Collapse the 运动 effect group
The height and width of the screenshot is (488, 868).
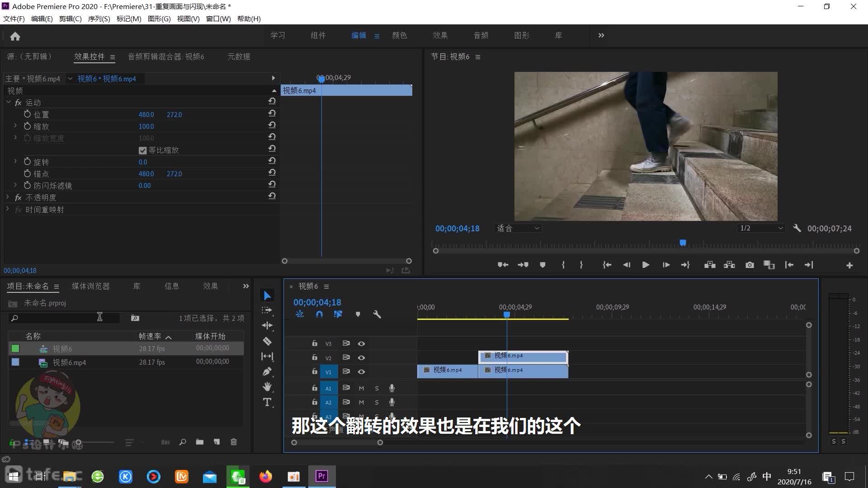coord(8,103)
